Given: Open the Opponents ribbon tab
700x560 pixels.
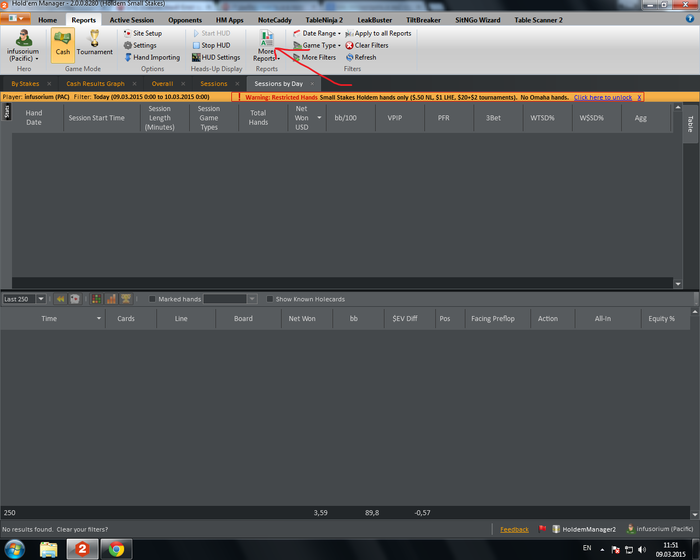Looking at the screenshot, I should click(x=185, y=20).
